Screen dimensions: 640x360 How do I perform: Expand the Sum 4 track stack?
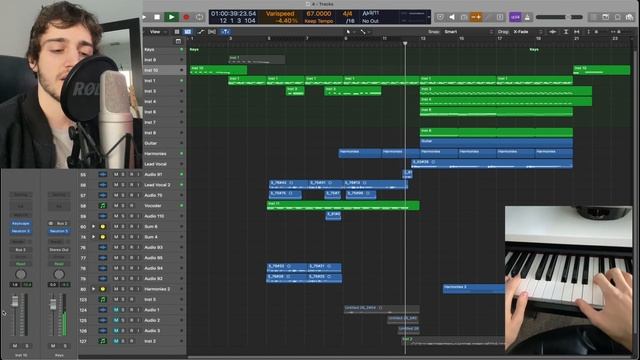(x=93, y=237)
